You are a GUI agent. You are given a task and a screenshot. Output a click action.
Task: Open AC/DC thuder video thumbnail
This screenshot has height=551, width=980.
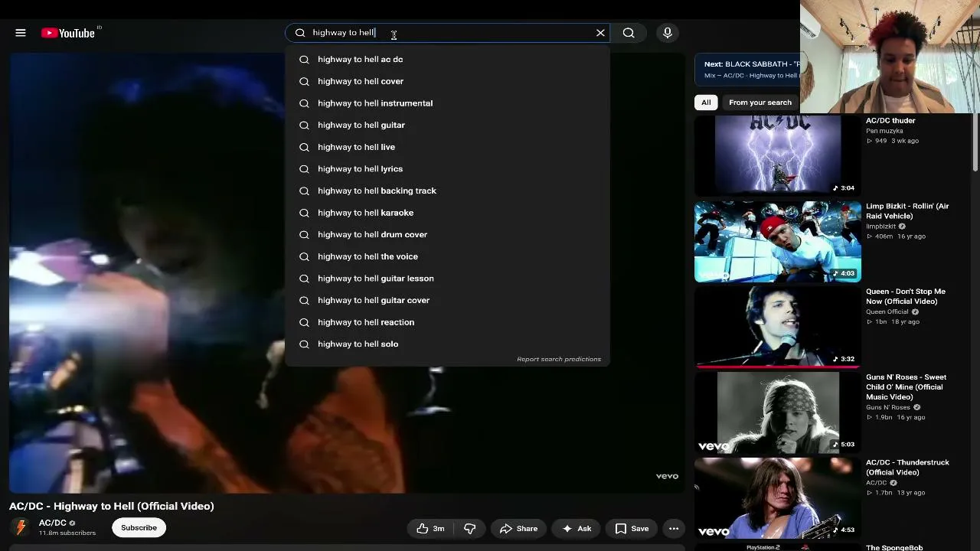tap(778, 155)
